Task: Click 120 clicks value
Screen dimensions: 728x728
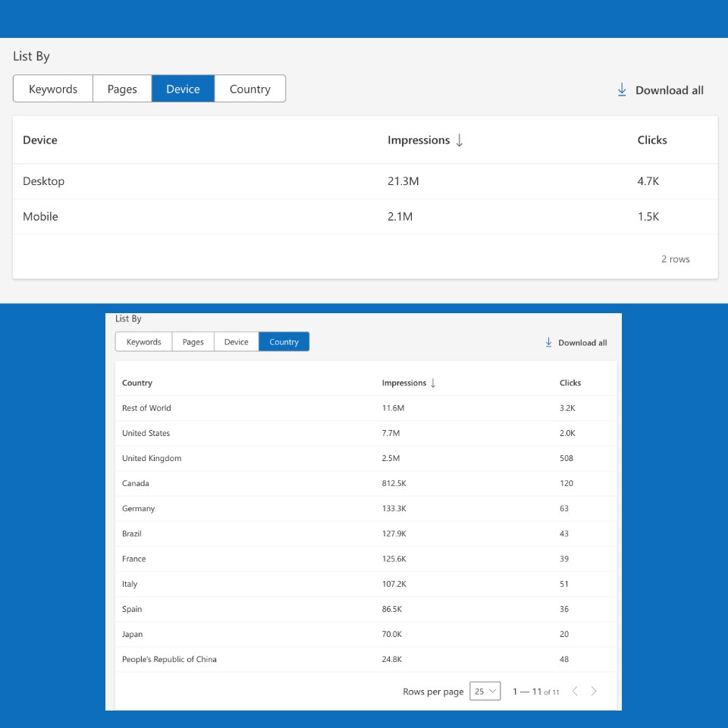Action: pyautogui.click(x=566, y=483)
